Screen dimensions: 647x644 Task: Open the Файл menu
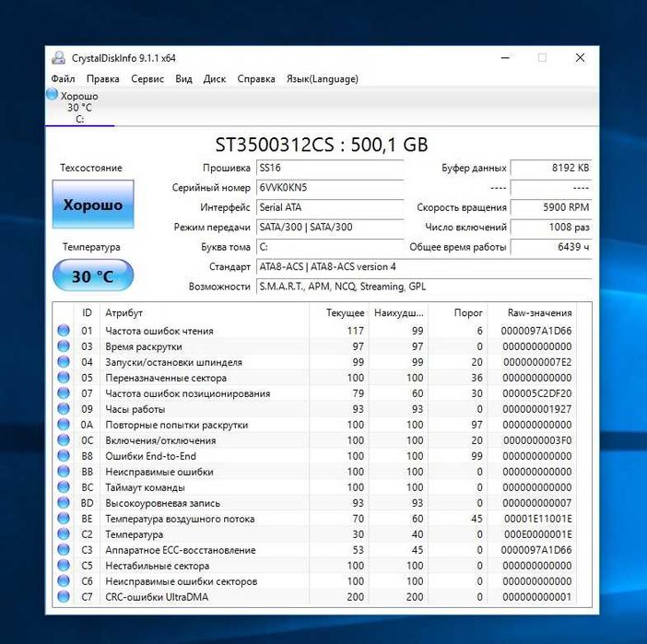coord(63,79)
